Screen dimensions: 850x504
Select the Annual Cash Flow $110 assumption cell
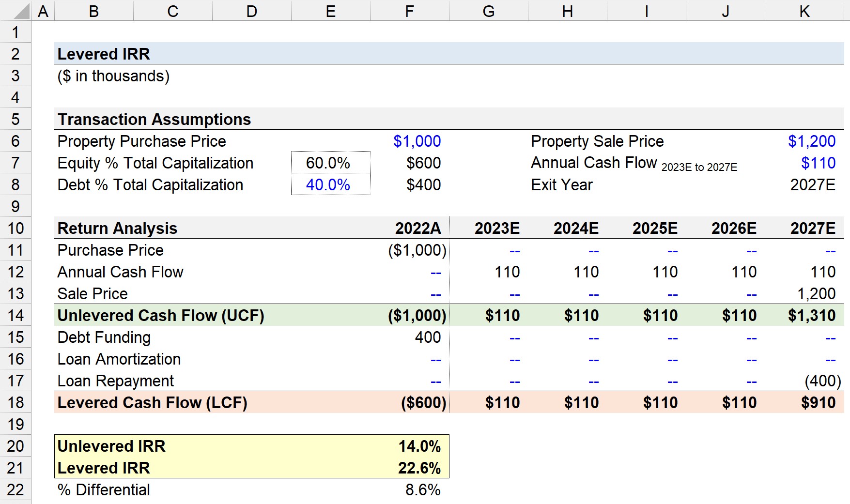tap(804, 163)
